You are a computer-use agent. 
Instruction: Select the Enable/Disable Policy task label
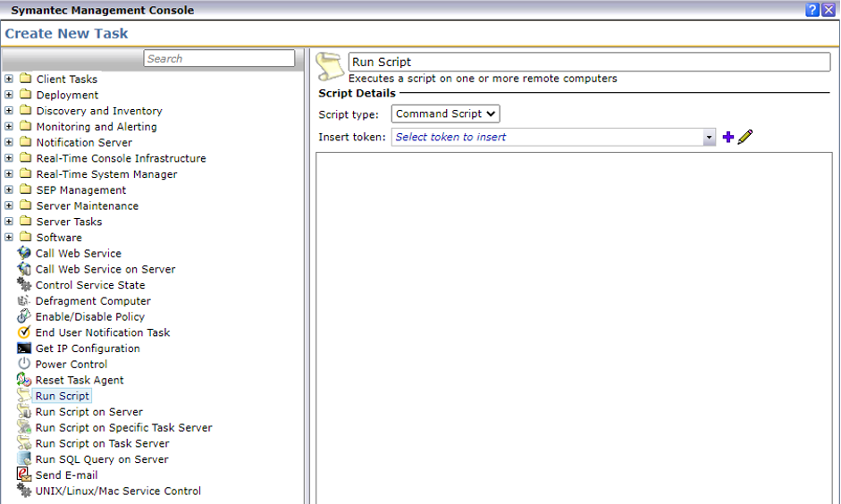90,316
